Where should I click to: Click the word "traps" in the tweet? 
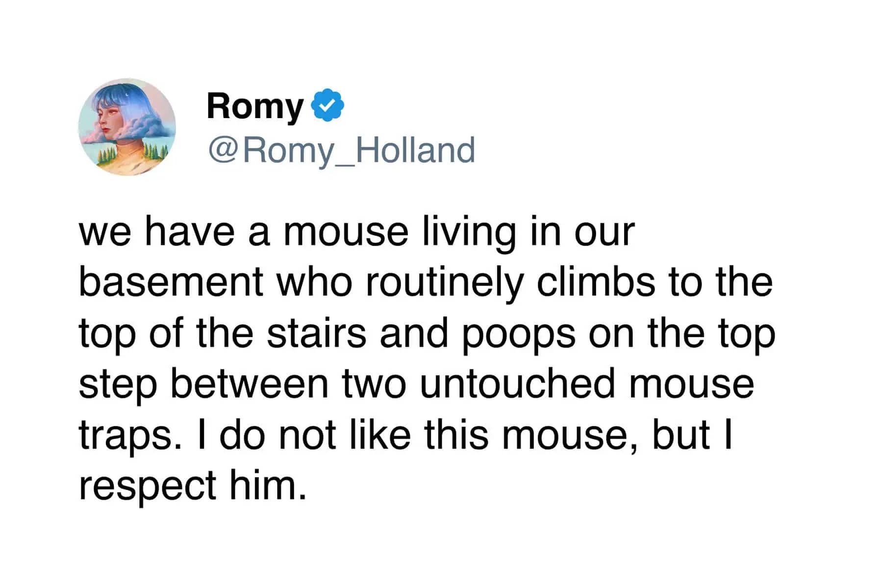coord(126,436)
